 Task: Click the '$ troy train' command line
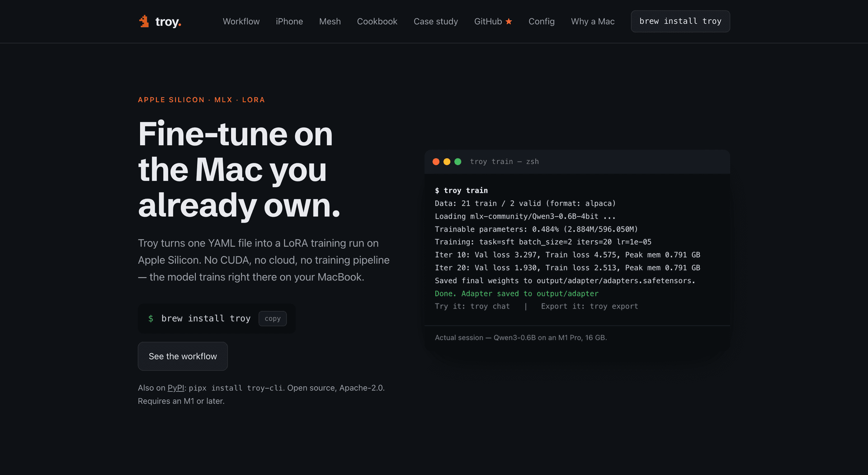[461, 190]
